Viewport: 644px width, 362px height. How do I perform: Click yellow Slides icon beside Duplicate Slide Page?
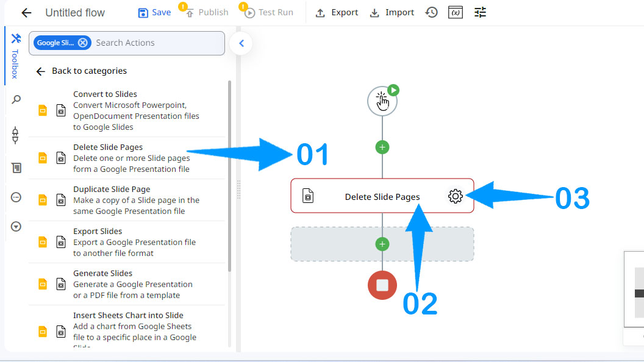coord(43,200)
